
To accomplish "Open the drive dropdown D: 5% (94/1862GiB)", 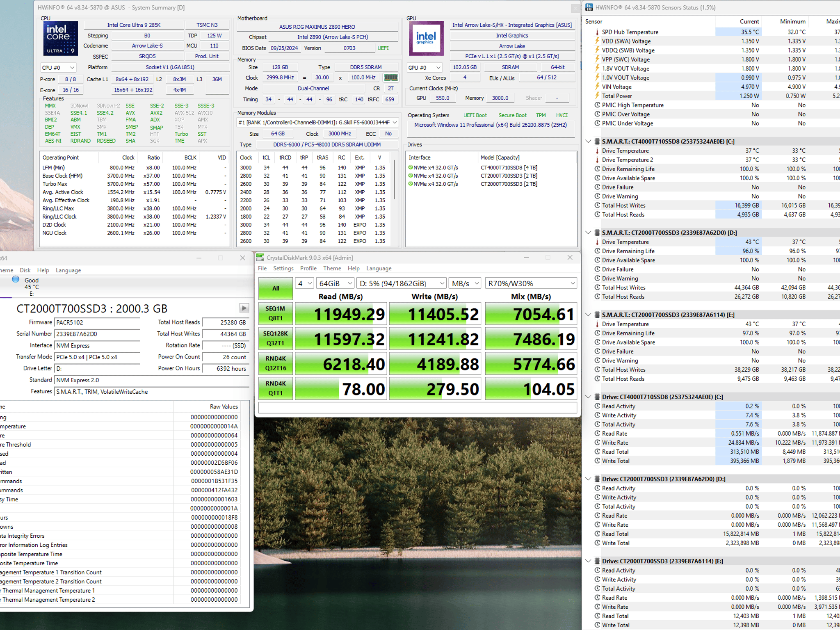I will 401,283.
